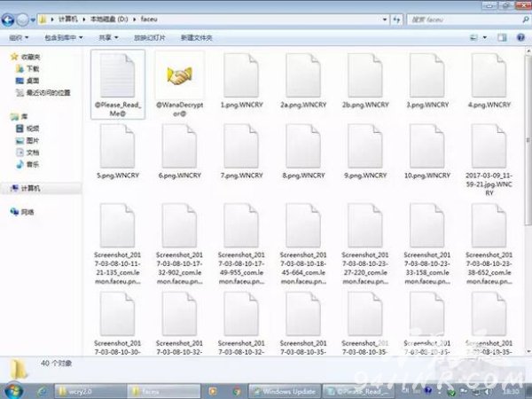532x399 pixels.
Task: Select file 9.png.WNCRY
Action: pos(365,152)
